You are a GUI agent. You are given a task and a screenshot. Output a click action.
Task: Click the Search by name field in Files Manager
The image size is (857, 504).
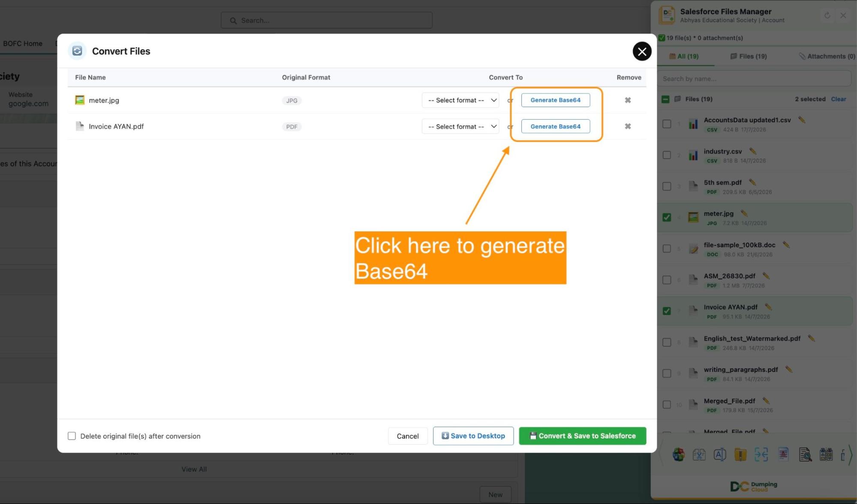[x=754, y=78]
